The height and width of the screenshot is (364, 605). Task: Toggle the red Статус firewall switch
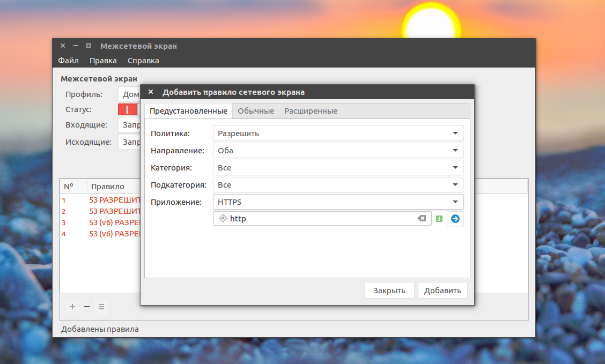click(x=128, y=109)
